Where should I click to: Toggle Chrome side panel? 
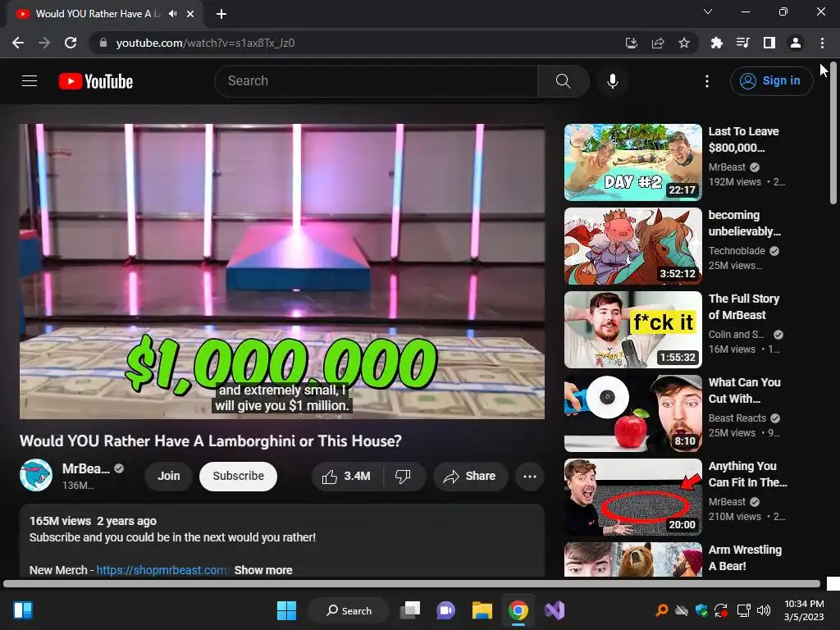click(x=769, y=43)
